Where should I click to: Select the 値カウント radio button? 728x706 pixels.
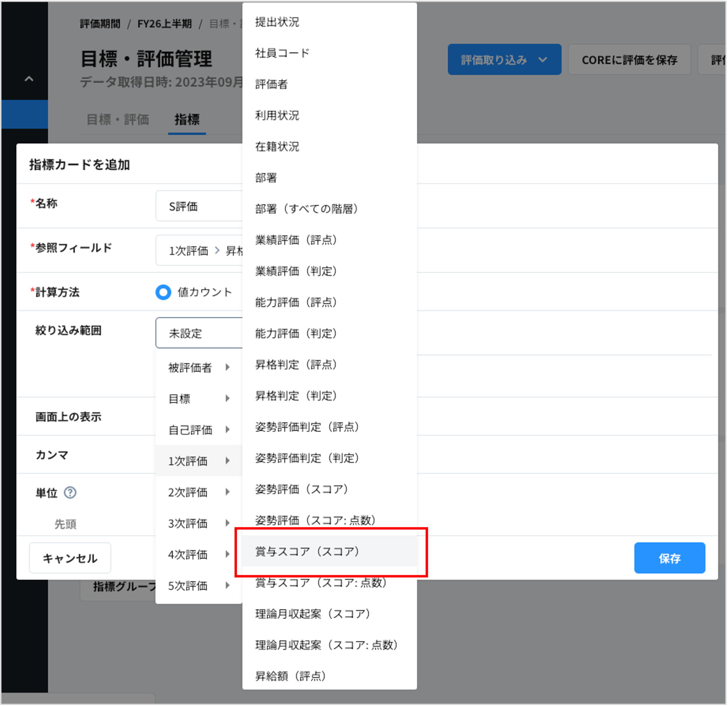pyautogui.click(x=163, y=292)
